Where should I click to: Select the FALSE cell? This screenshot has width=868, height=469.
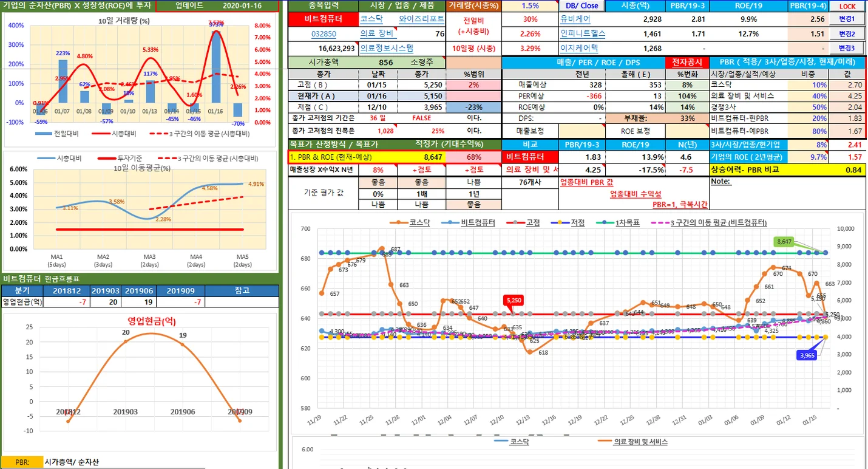pyautogui.click(x=422, y=118)
